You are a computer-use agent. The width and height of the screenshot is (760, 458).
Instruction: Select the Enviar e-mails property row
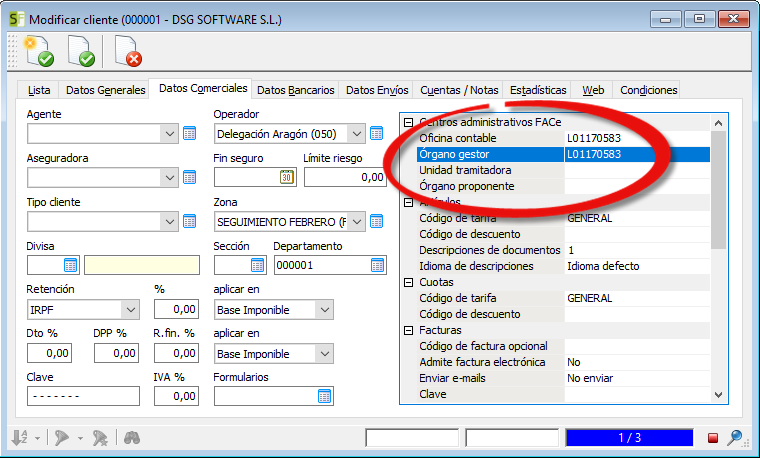pos(563,378)
